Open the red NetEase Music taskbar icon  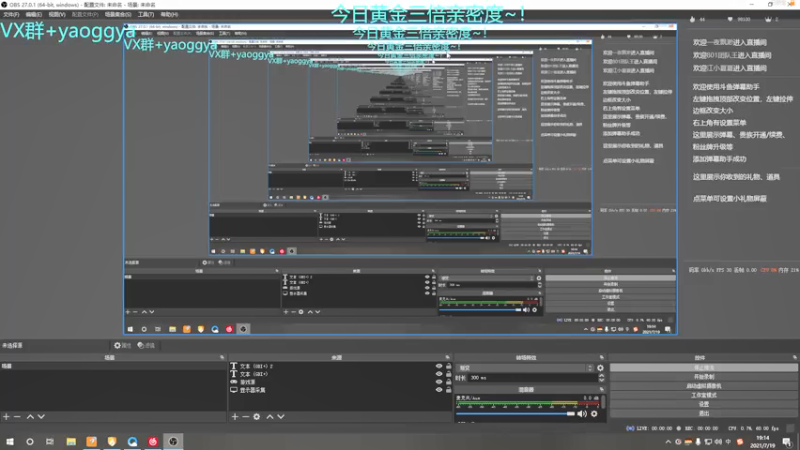click(153, 442)
